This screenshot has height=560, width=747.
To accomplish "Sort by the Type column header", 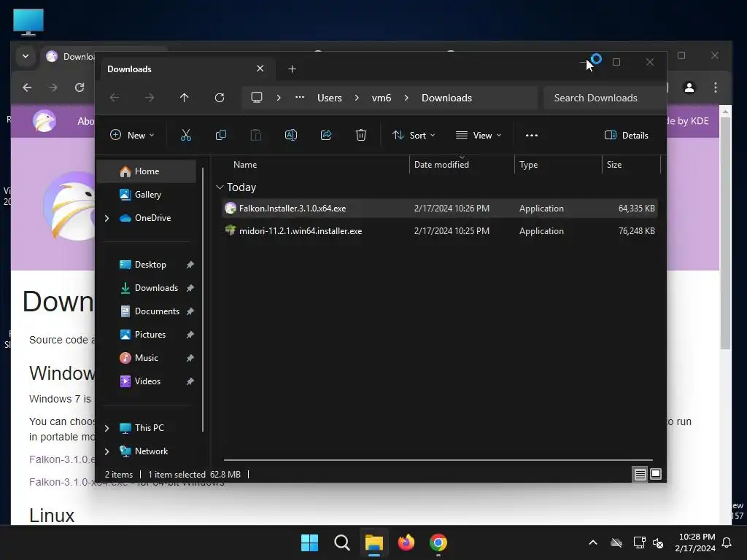I will click(x=528, y=165).
